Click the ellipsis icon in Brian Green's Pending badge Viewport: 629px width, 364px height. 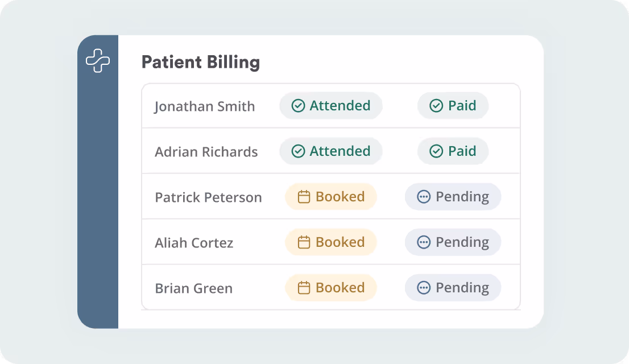click(x=424, y=288)
